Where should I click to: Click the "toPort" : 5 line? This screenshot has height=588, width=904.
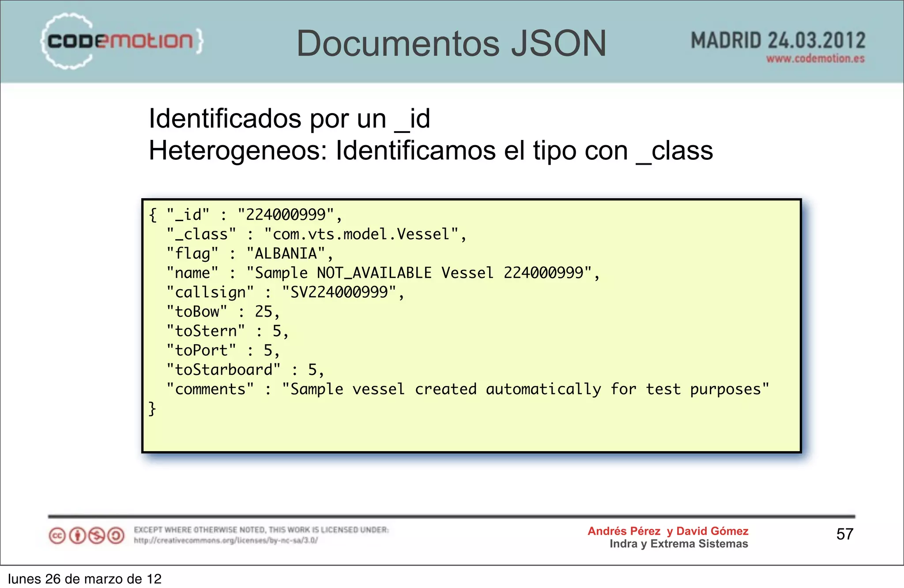pyautogui.click(x=223, y=351)
